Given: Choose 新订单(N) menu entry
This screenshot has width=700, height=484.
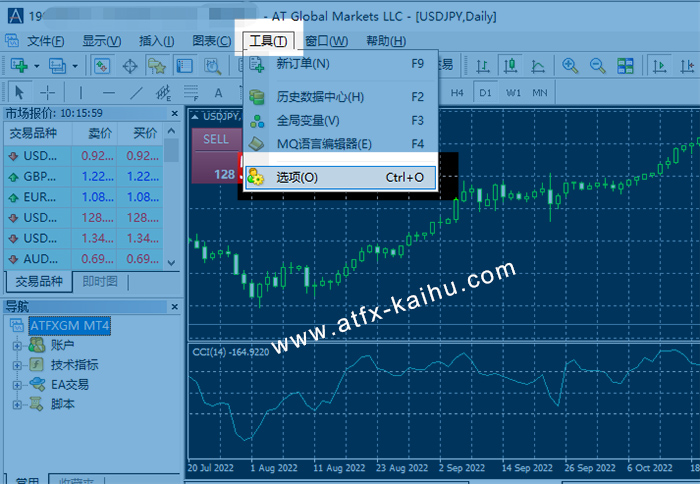Looking at the screenshot, I should (341, 64).
